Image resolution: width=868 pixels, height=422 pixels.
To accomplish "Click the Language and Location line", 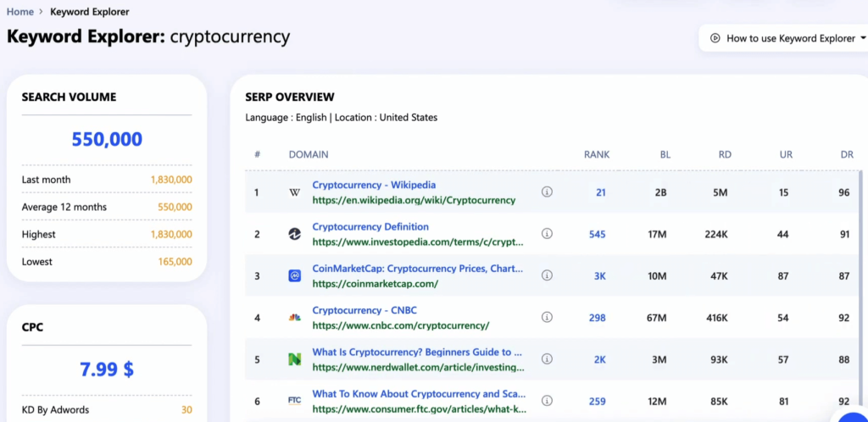I will point(341,117).
